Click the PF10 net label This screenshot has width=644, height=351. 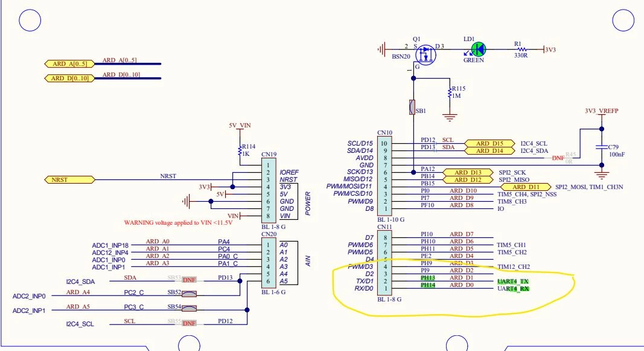(x=427, y=205)
